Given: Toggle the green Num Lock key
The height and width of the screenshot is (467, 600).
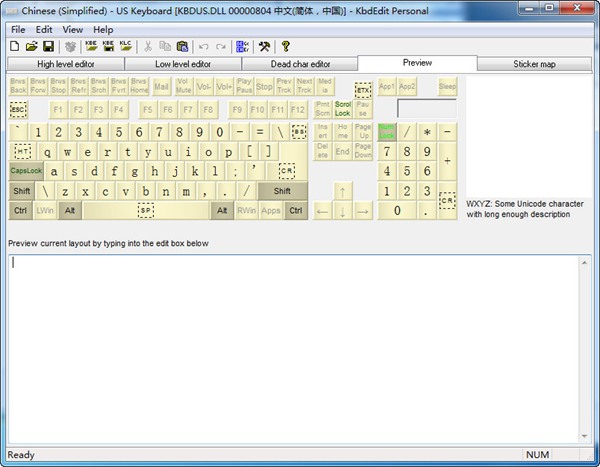Looking at the screenshot, I should [386, 132].
